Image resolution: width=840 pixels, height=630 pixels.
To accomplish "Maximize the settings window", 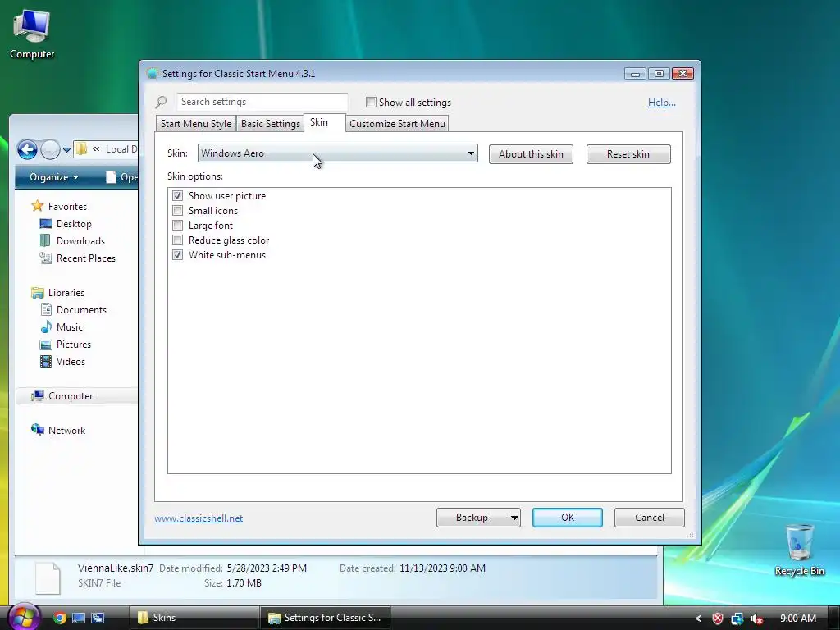I will click(x=659, y=73).
